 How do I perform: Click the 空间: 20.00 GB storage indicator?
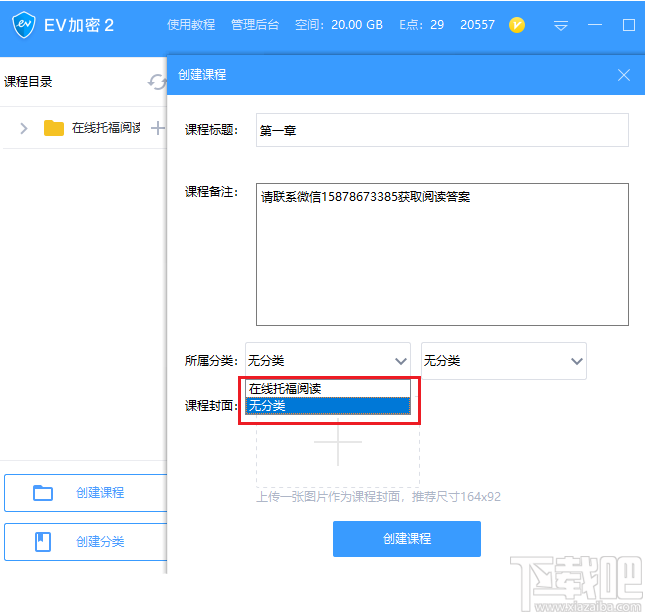pos(339,25)
